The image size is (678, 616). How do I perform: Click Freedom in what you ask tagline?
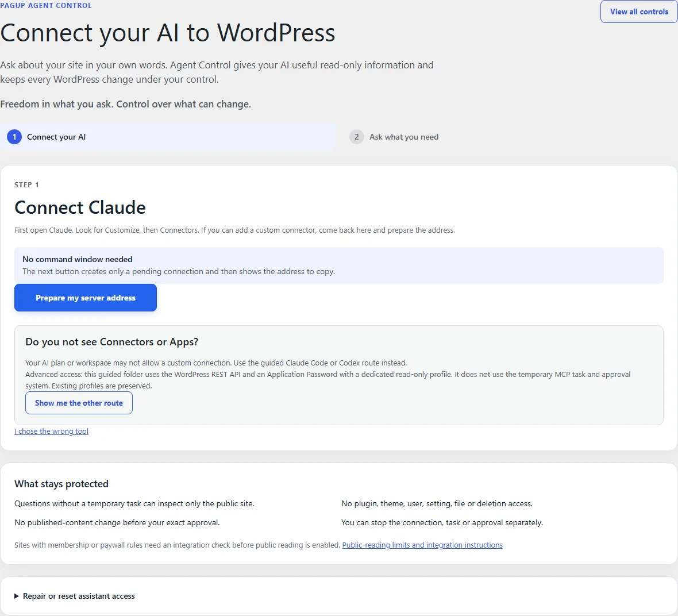click(125, 104)
